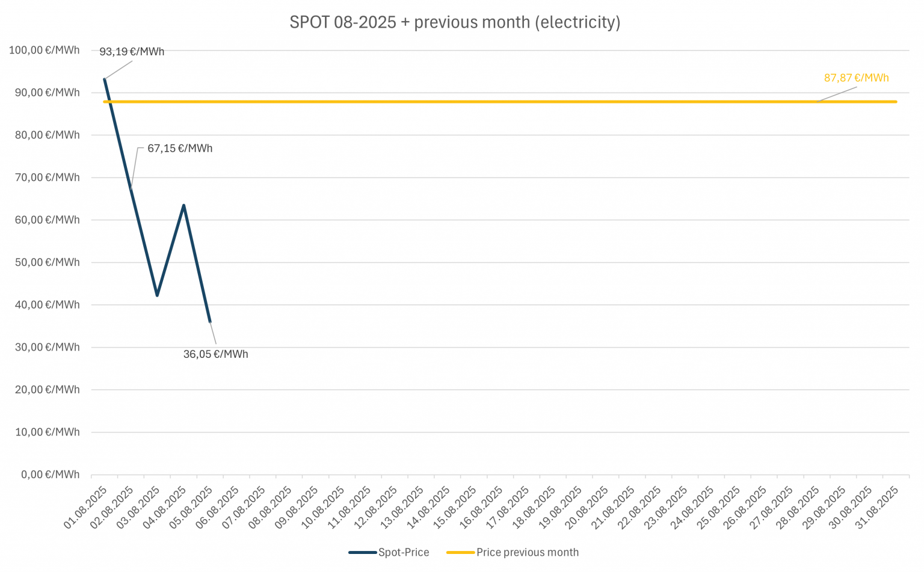Click the spot price peak on 04.08.2025
This screenshot has height=572, width=924.
tap(183, 205)
